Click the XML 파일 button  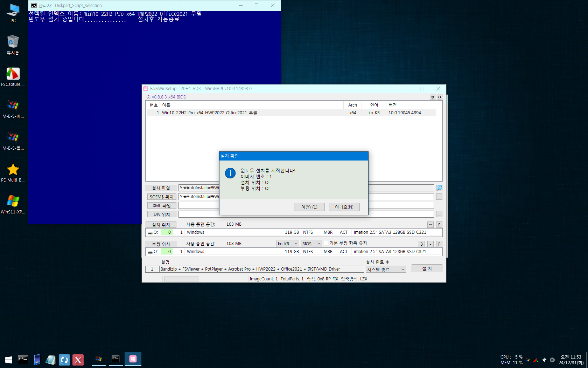pos(161,206)
